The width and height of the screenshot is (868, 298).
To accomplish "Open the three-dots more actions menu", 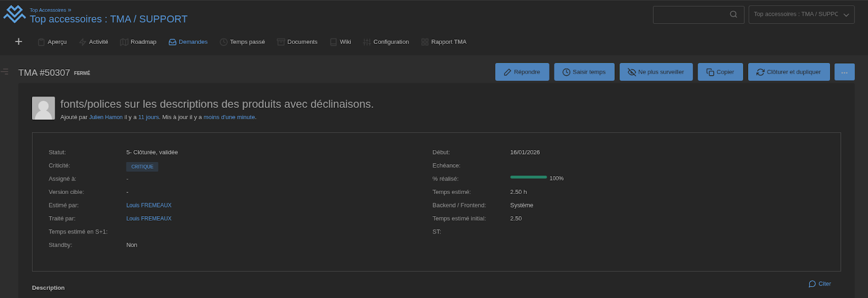I will coord(844,72).
